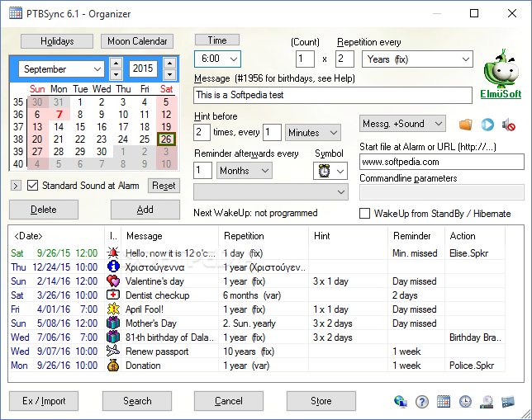
Task: Select the Renew passport entry text
Action: [157, 352]
